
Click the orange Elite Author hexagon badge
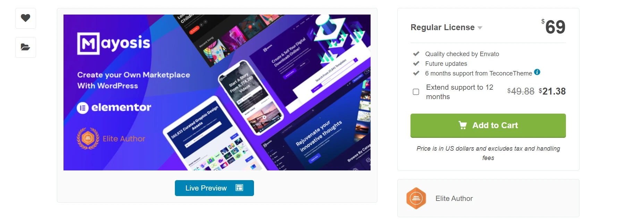tap(416, 198)
